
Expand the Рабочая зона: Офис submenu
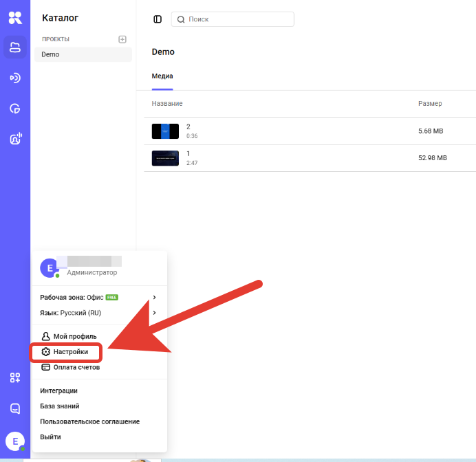click(x=100, y=297)
